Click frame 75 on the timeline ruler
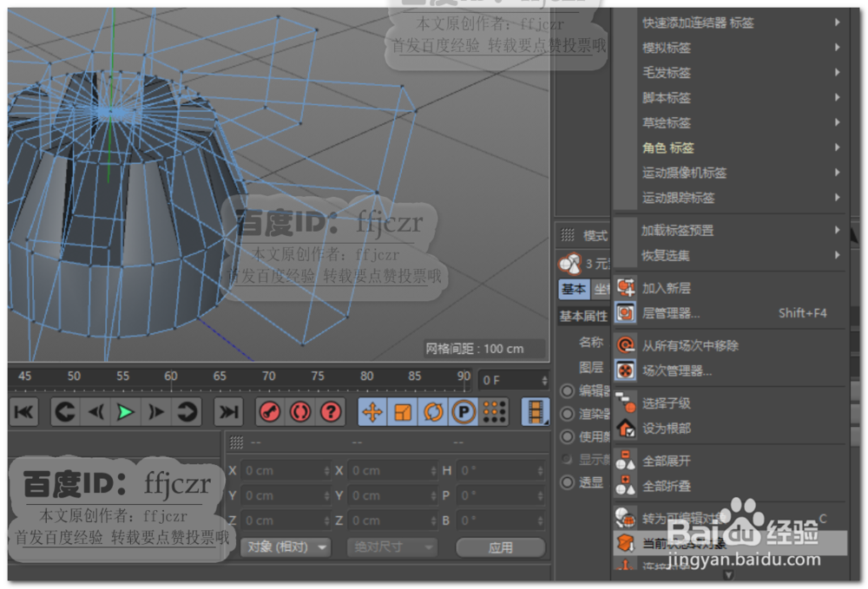Screen dimensions: 868x589 (x=318, y=376)
